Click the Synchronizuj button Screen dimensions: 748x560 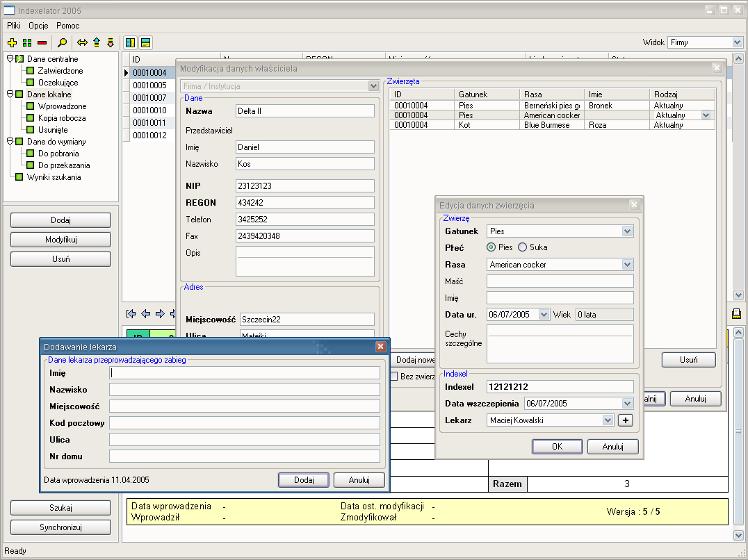(60, 527)
